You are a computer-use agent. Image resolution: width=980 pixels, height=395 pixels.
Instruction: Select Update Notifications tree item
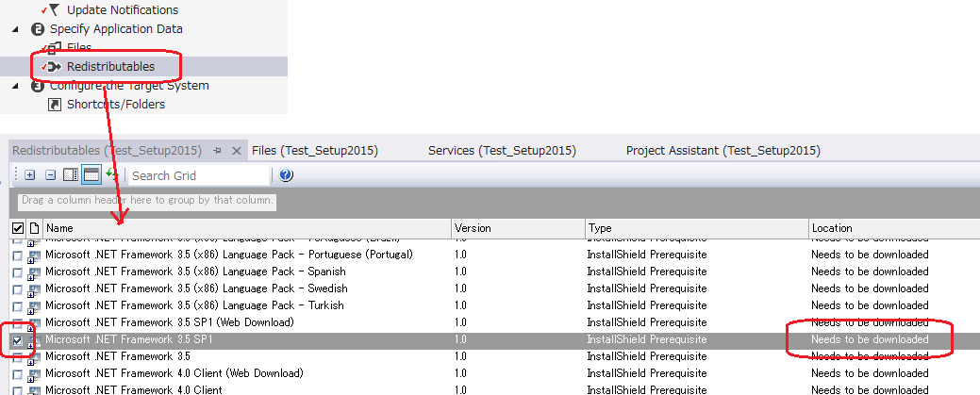tap(123, 10)
